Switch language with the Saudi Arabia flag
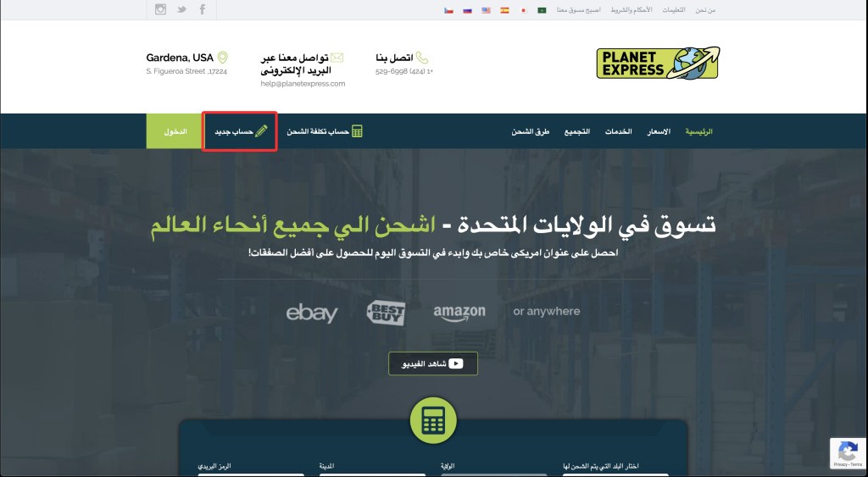Viewport: 868px width, 477px height. coord(542,10)
